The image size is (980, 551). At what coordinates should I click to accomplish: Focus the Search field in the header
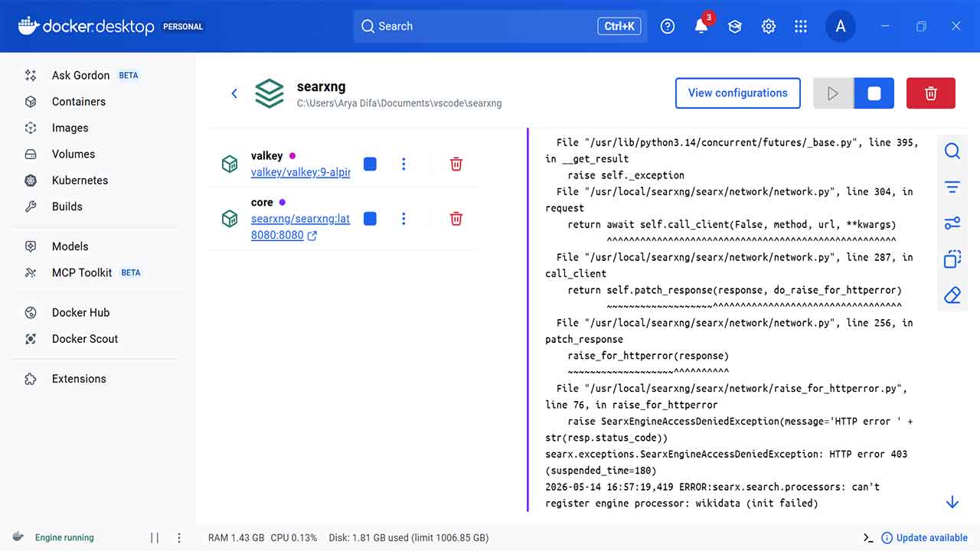(x=500, y=26)
